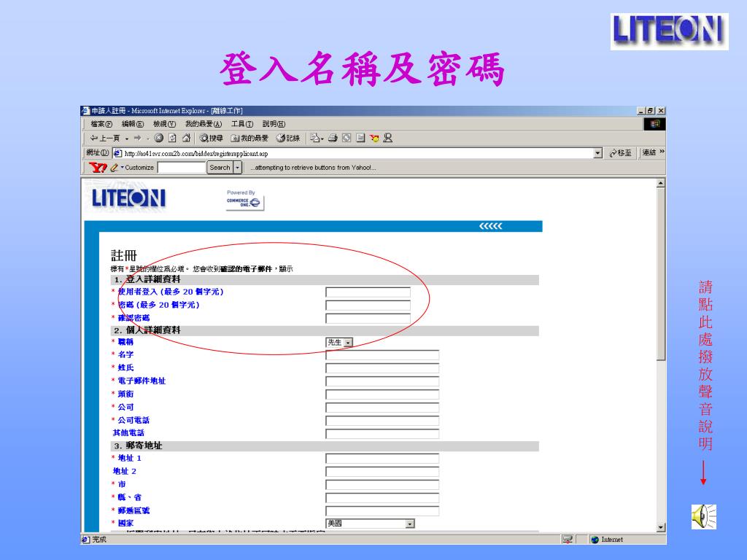Open the Mail button dropdown arrow

[x=322, y=139]
